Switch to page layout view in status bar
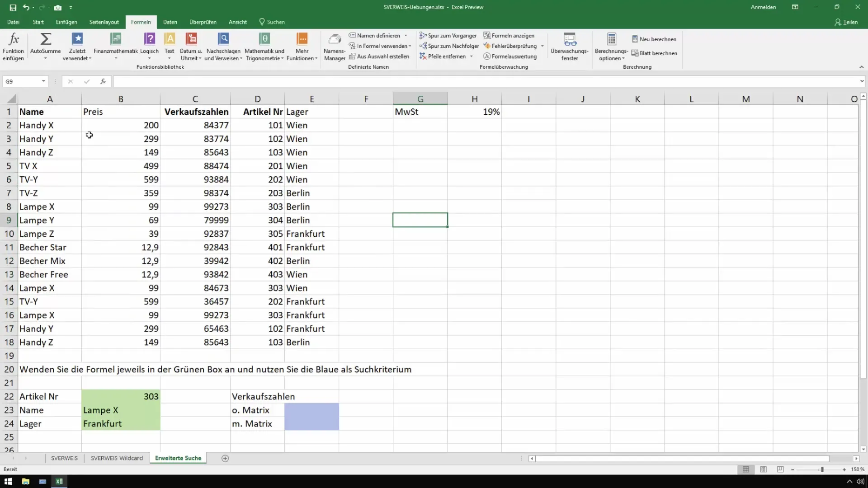Image resolution: width=868 pixels, height=488 pixels. pos(763,469)
